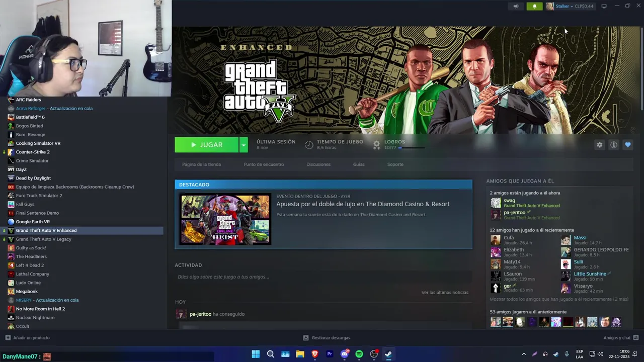The width and height of the screenshot is (644, 362).
Task: Click Mostrar todos los amigos link
Action: coord(559,299)
